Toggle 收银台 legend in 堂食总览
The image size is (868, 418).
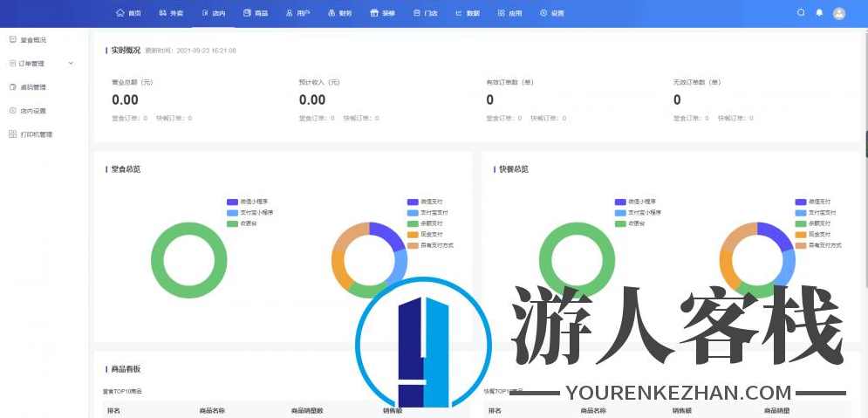click(x=242, y=223)
